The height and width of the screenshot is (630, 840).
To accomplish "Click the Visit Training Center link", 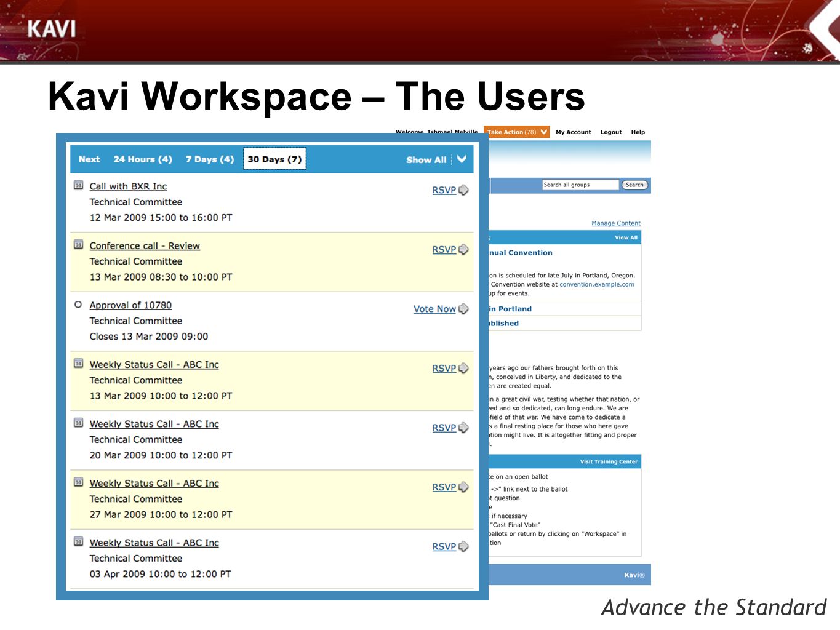I will tap(609, 461).
